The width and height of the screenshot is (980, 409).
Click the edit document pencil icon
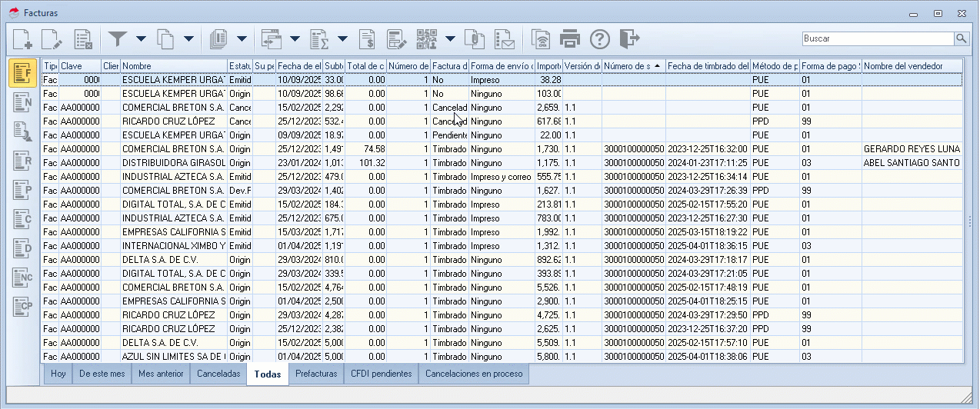point(52,38)
